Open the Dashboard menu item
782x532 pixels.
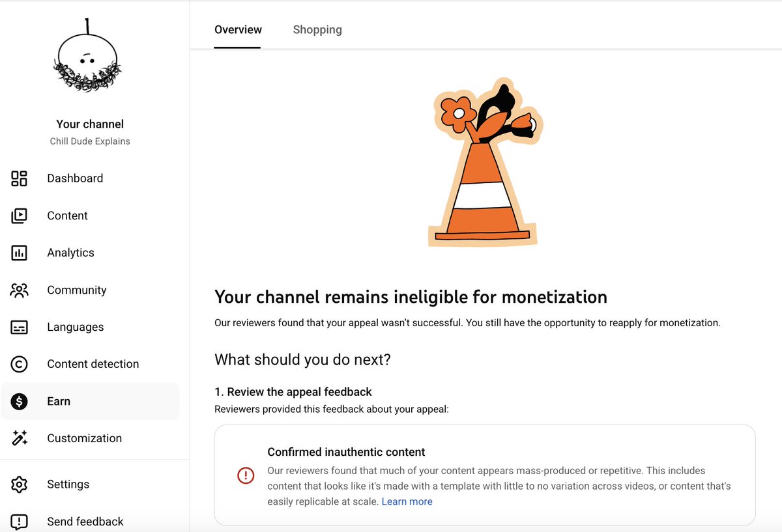[75, 178]
